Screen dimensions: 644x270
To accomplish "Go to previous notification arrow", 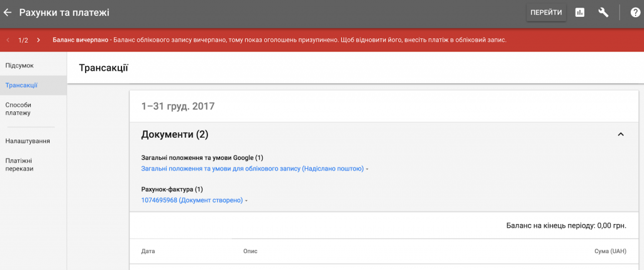I will 8,40.
